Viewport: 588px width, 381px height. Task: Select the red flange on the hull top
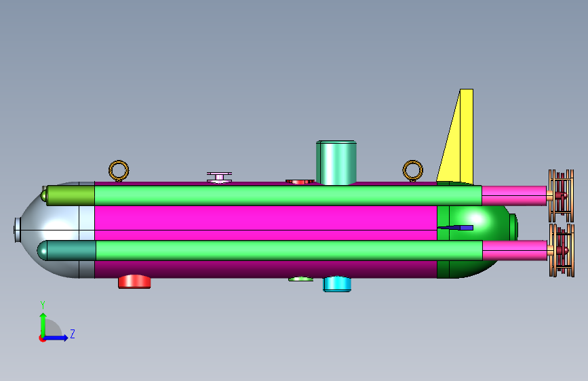coord(300,182)
